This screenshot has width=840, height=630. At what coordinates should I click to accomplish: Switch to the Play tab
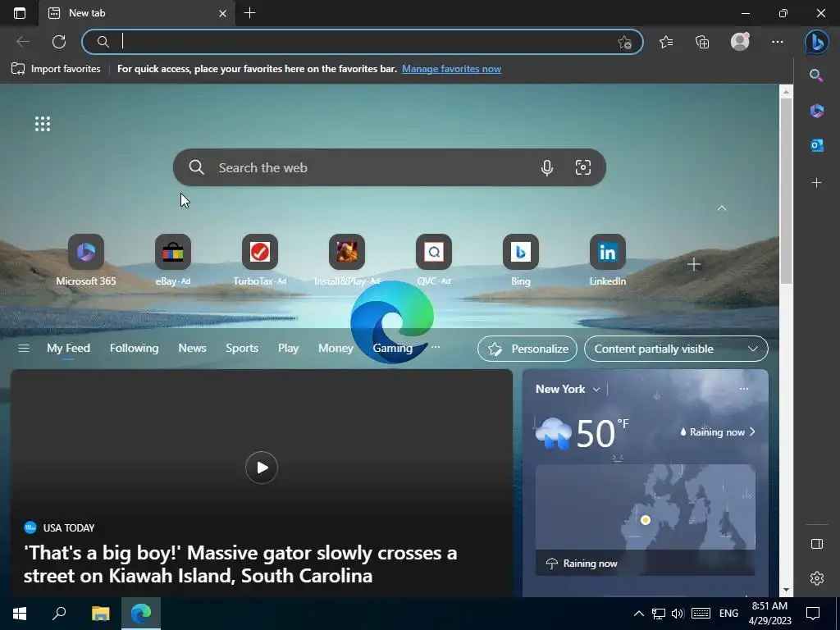click(x=288, y=348)
